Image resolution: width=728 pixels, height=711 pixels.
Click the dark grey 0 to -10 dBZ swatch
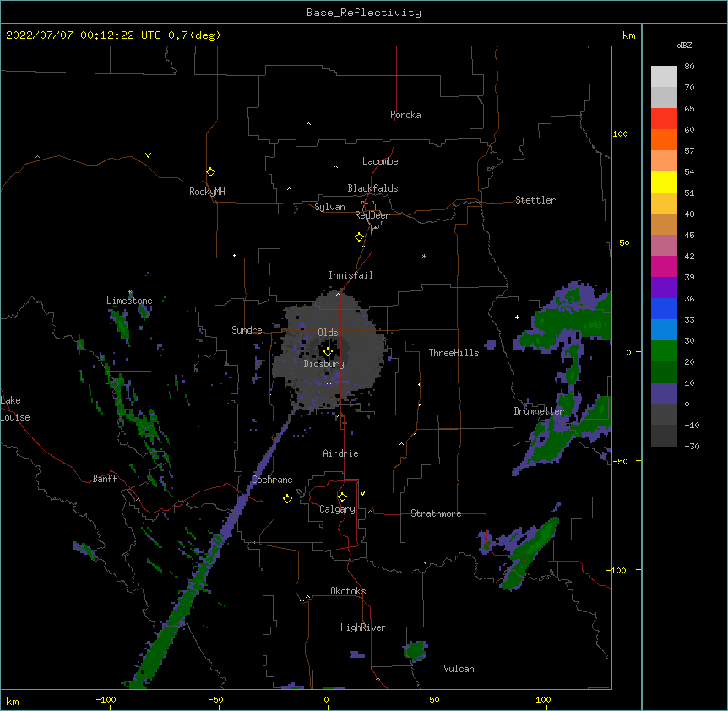664,415
